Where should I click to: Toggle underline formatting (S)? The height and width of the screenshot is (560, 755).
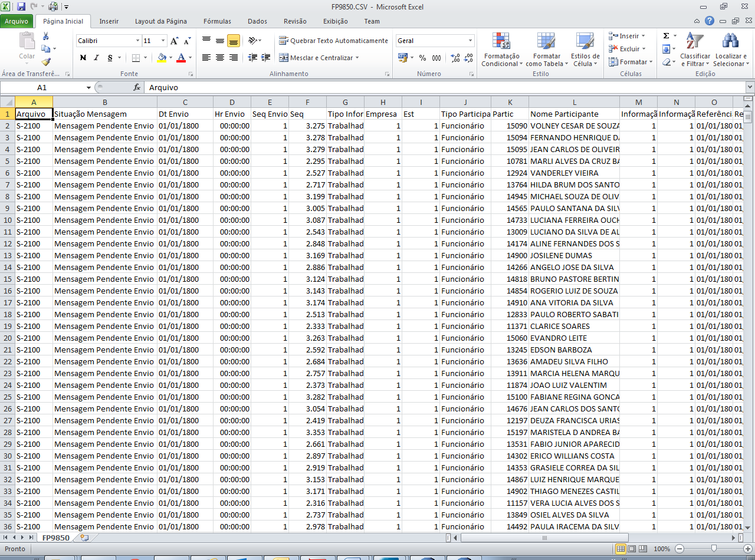pos(110,58)
